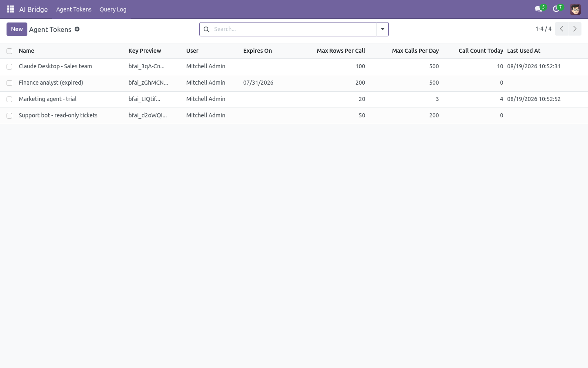
Task: Go to the previous page arrow
Action: 561,29
